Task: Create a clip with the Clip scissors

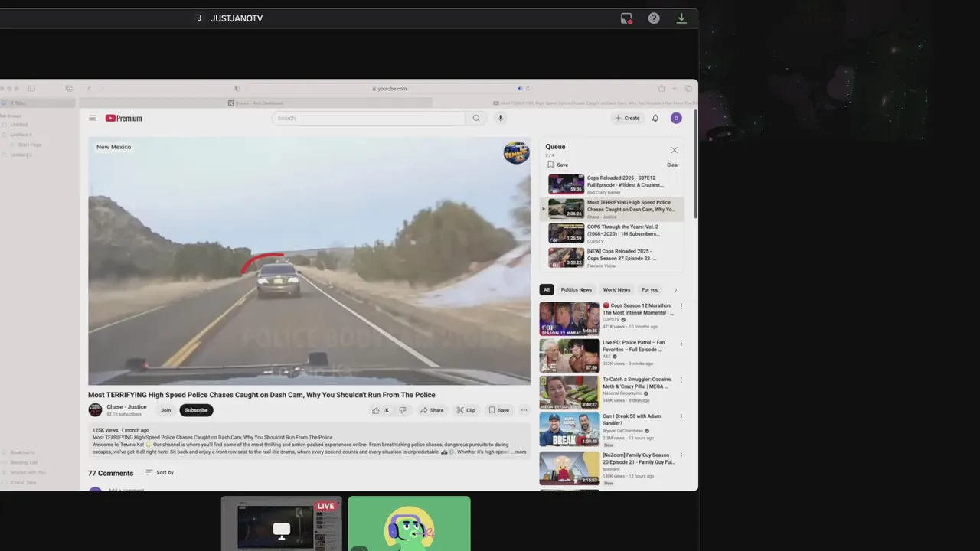Action: point(466,410)
